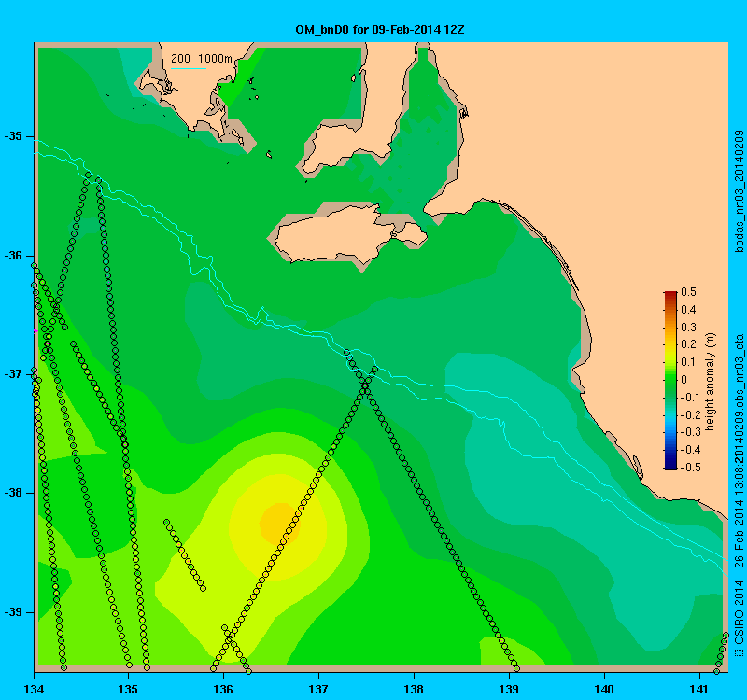
Task: Click the '0.3' color bar label
Action: point(688,328)
